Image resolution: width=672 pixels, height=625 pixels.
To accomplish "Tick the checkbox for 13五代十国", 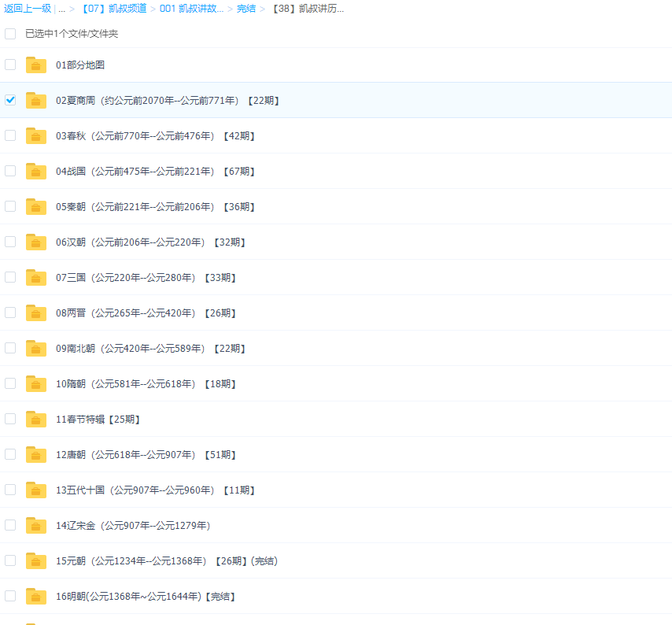I will [10, 490].
